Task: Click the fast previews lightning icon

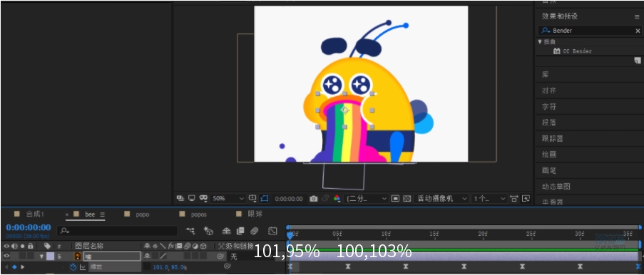Action: 526,199
